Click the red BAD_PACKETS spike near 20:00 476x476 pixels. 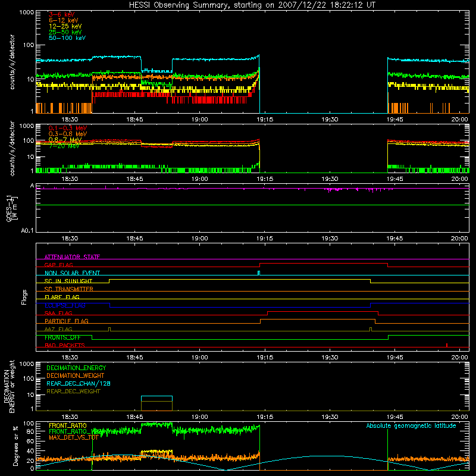coord(447,345)
